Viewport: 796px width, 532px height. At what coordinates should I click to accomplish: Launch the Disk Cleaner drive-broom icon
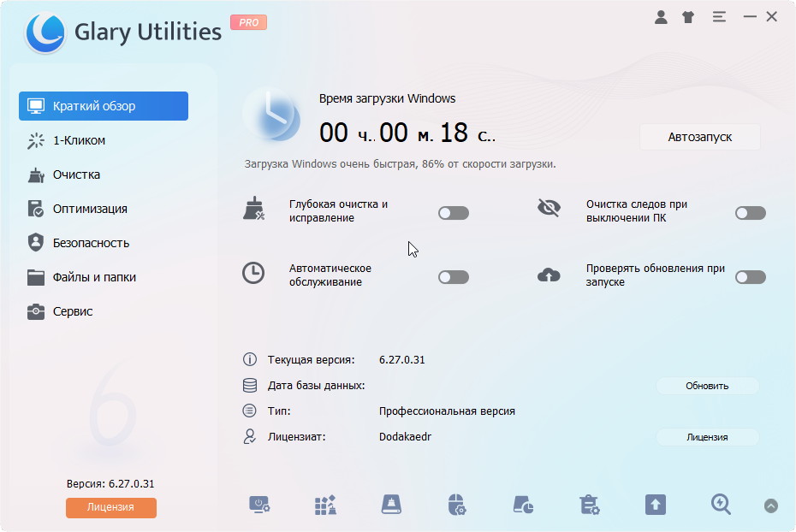(391, 505)
